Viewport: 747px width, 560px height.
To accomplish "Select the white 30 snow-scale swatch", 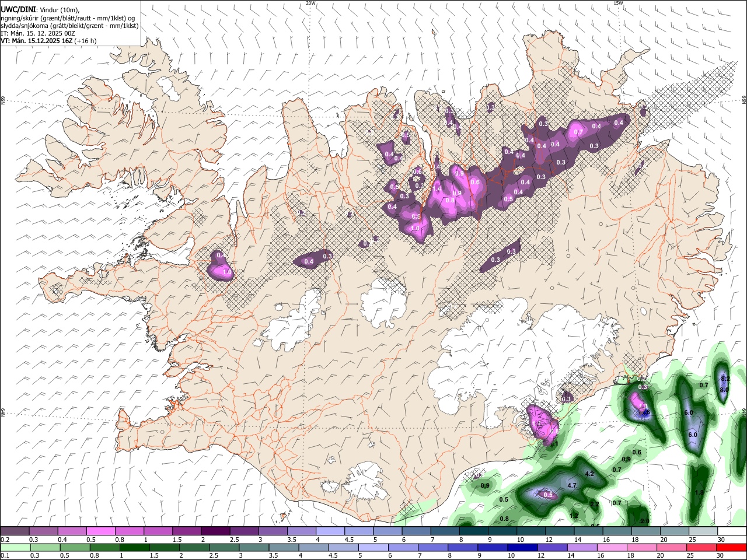I will click(x=732, y=531).
